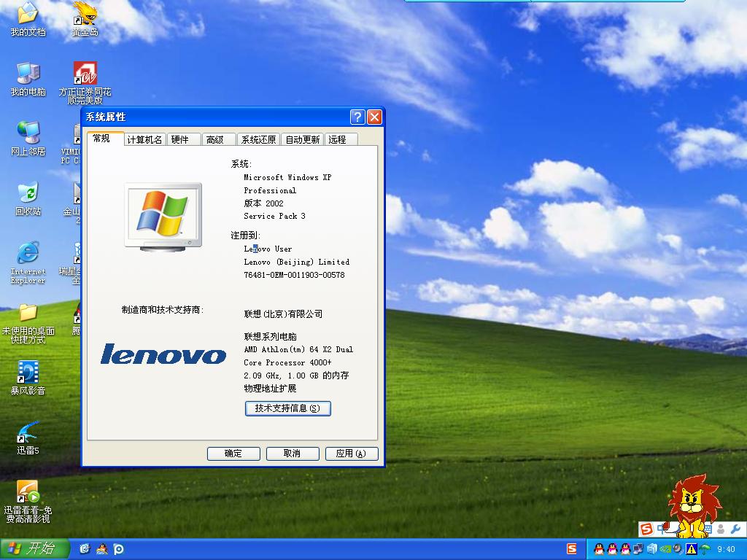The image size is (747, 560).
Task: Select the 回收站 recycle bin icon
Action: click(28, 198)
